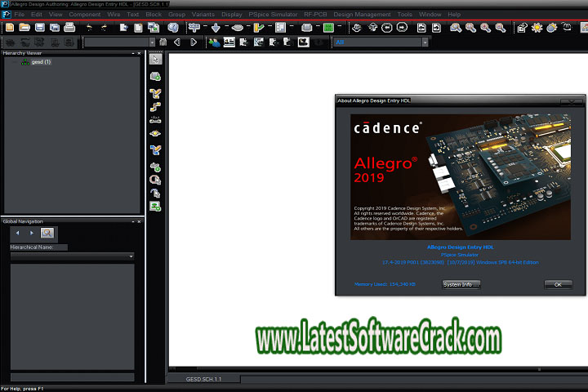Viewport: 588px width, 392px height.
Task: Click the help speech-bubble icon
Action: tap(173, 28)
